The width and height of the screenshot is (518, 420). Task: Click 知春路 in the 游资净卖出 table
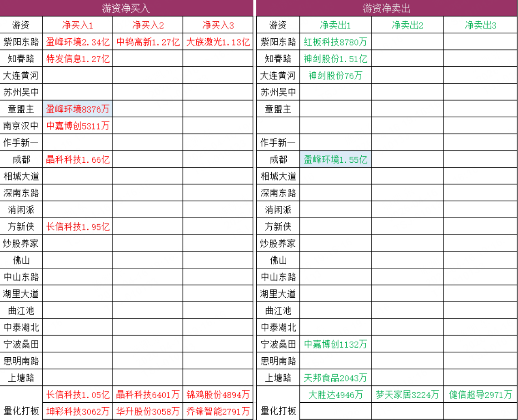278,59
